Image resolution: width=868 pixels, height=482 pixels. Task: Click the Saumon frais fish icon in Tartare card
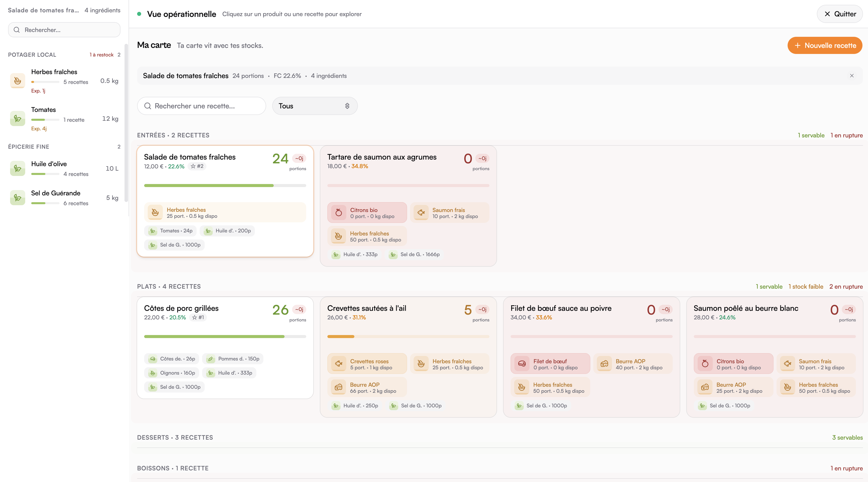(421, 213)
